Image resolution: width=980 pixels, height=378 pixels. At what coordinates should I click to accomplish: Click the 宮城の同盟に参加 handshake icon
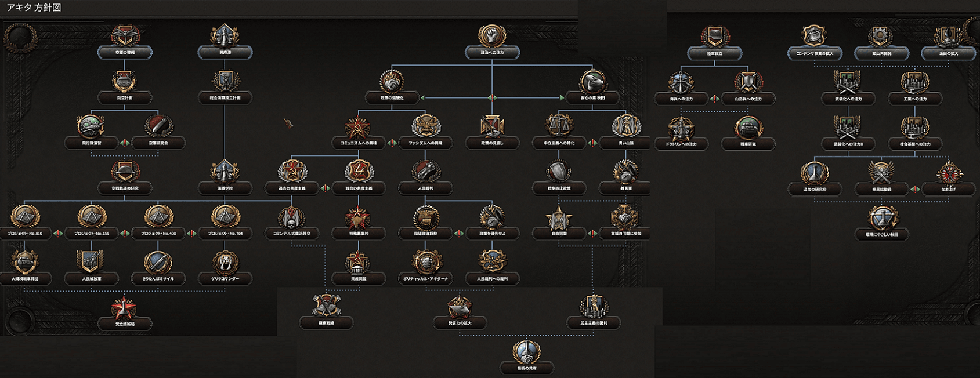tap(625, 217)
